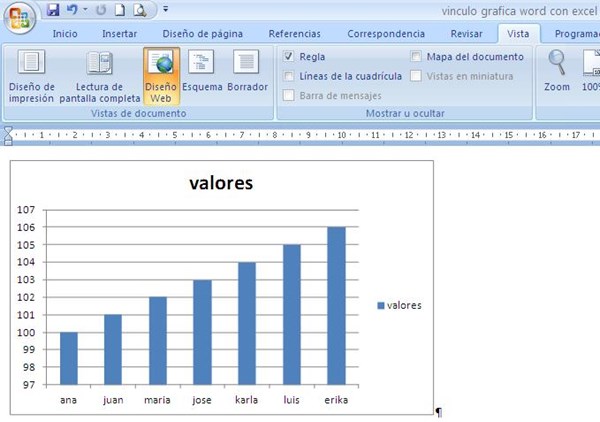Screen dimensions: 600x422
Task: Click the New document icon
Action: coord(120,10)
